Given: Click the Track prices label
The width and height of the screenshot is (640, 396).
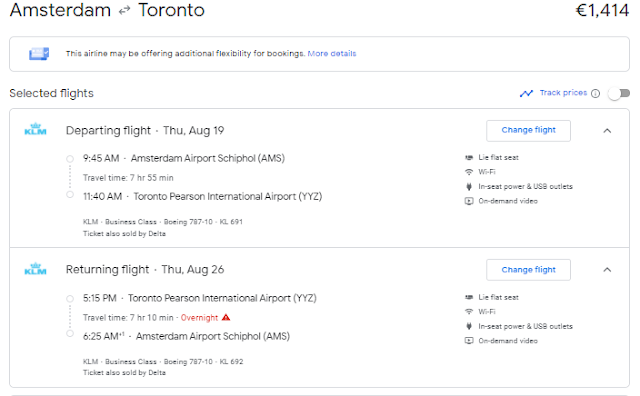Looking at the screenshot, I should pos(563,93).
